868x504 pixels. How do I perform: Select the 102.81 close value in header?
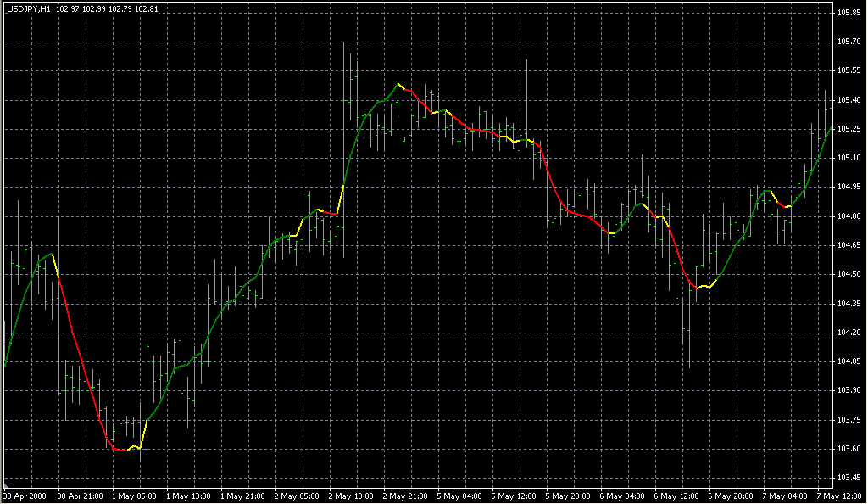(x=147, y=9)
